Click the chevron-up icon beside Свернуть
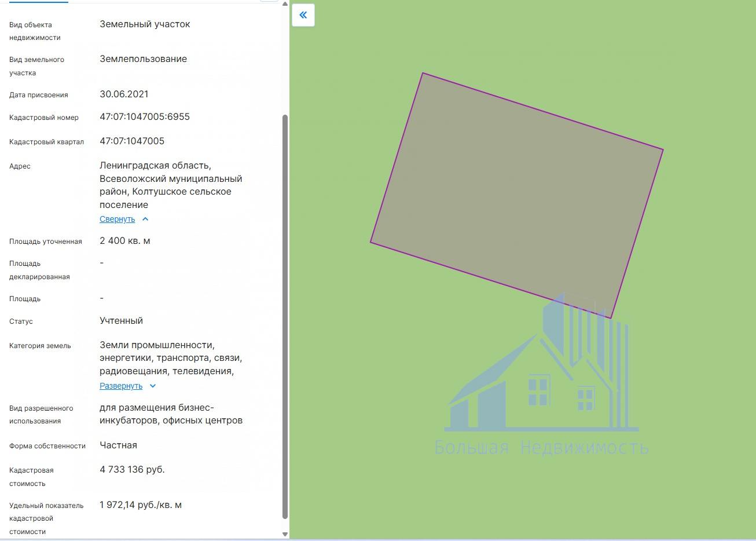 click(145, 219)
